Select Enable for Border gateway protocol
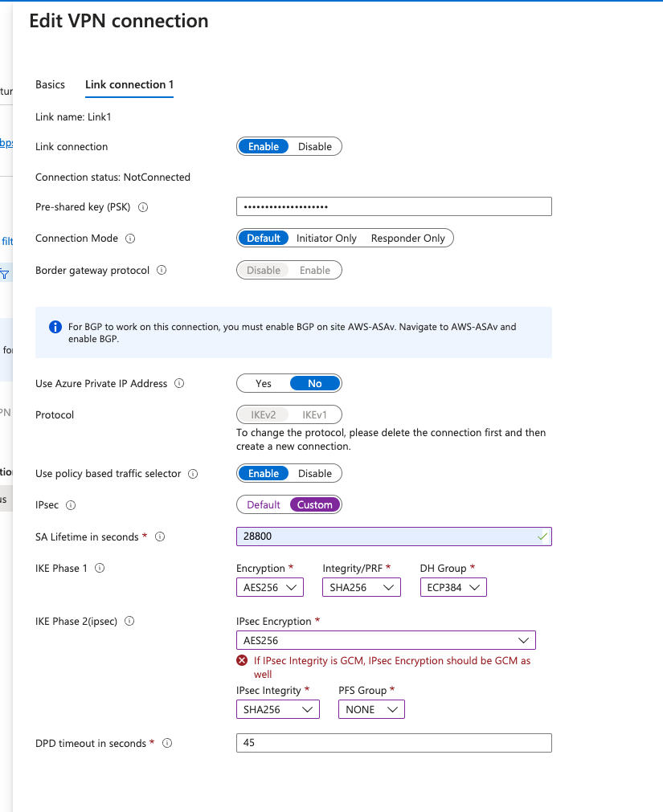 point(315,271)
